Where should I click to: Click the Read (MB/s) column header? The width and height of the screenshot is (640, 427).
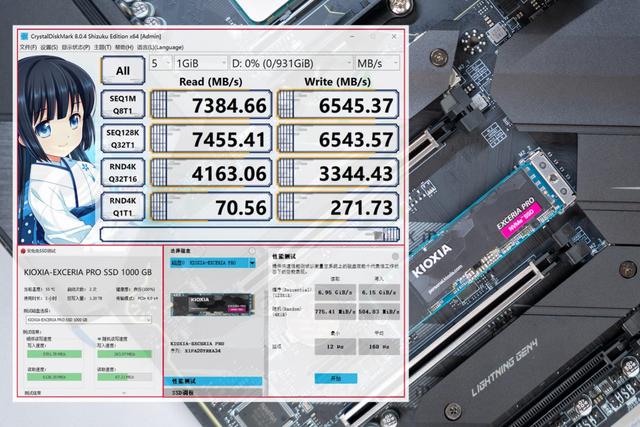pyautogui.click(x=211, y=82)
